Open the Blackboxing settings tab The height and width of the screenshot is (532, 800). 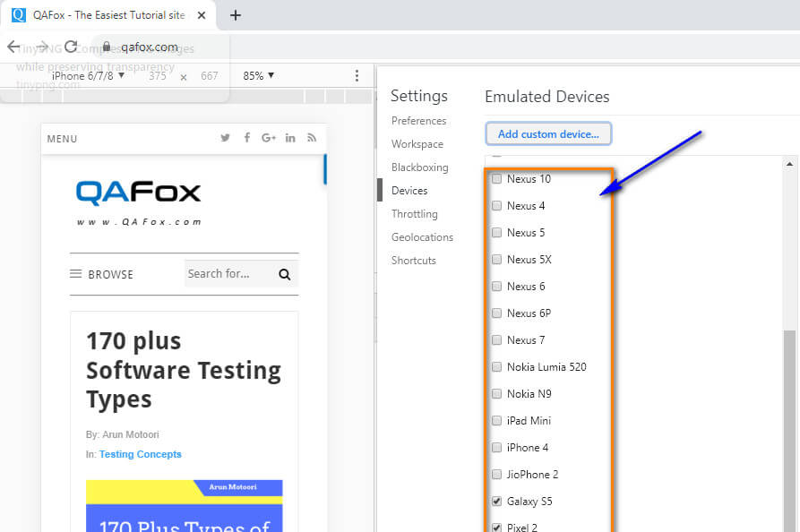point(420,167)
